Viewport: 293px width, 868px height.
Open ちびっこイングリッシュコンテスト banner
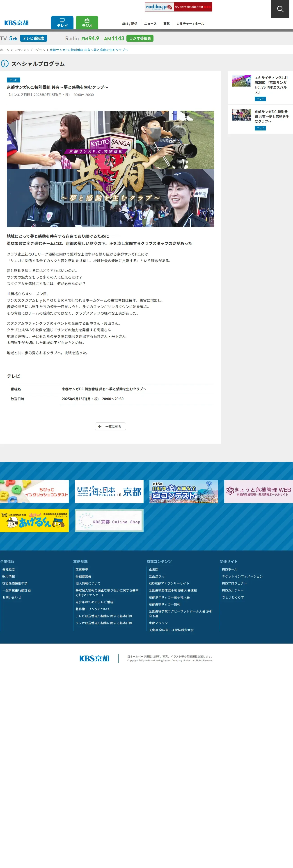(x=34, y=491)
